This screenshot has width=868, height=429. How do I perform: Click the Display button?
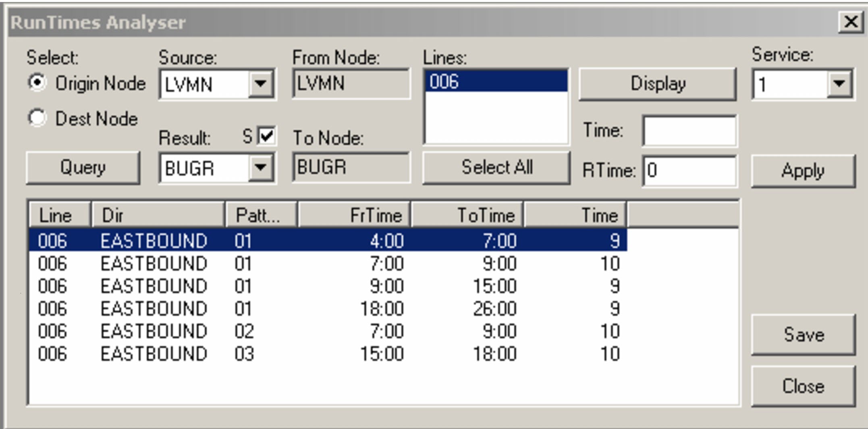(x=658, y=83)
